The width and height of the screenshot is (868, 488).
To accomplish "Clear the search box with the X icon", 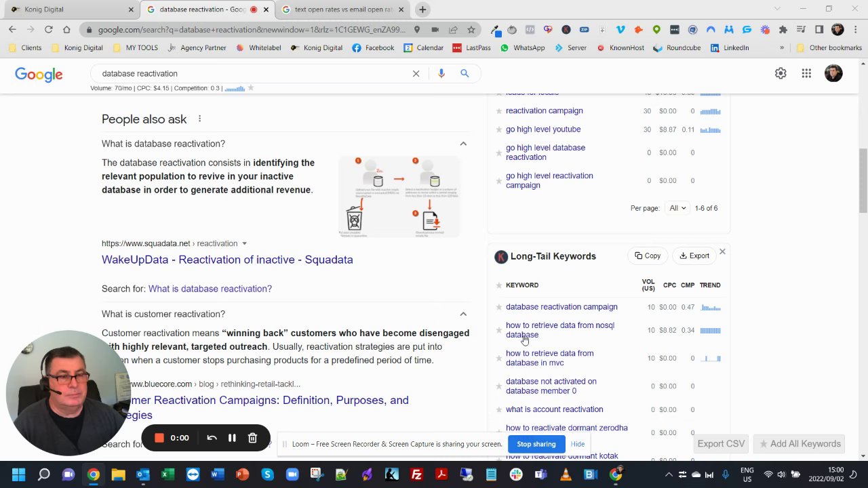I will [416, 73].
